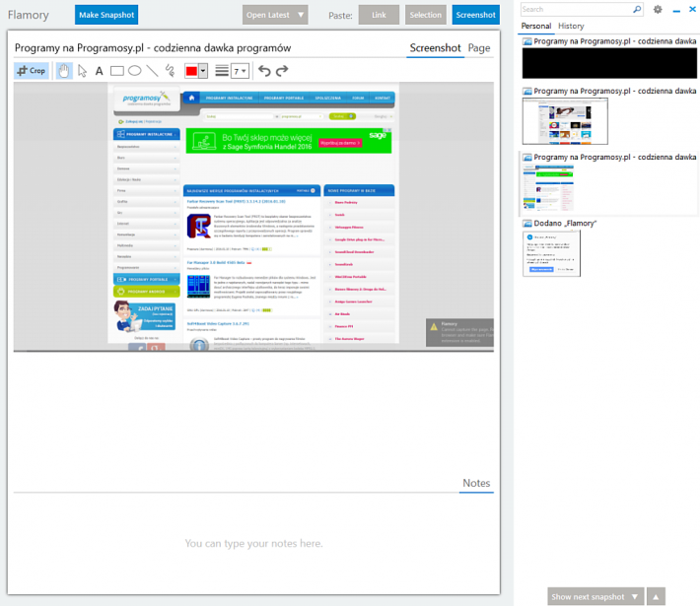This screenshot has width=700, height=606.
Task: Select the ellipse shape tool
Action: 135,71
